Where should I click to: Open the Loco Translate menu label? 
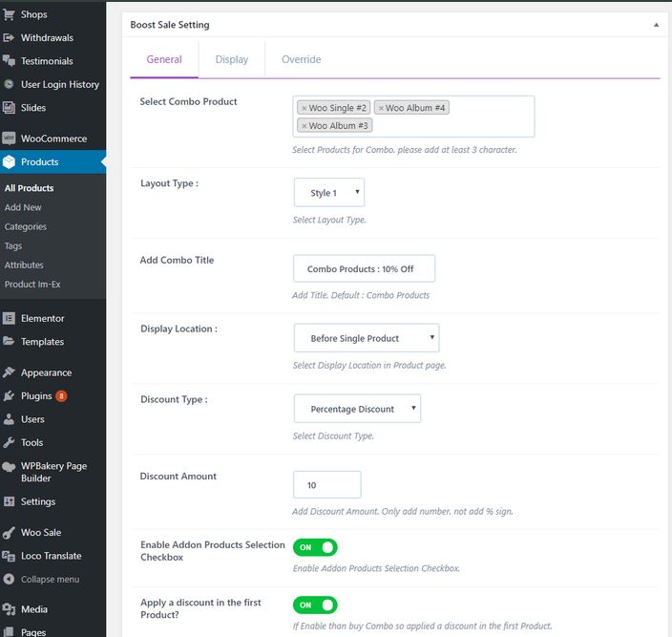[51, 556]
